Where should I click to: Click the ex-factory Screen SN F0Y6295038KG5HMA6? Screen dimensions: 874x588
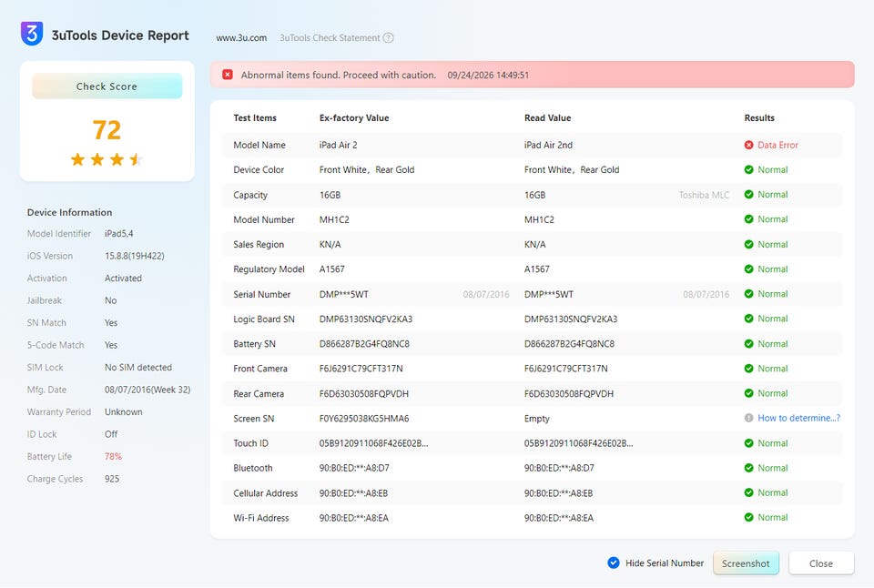[x=364, y=419]
